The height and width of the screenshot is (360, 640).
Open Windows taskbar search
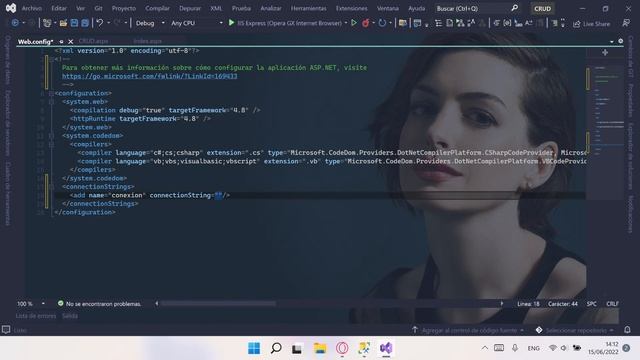pos(276,348)
